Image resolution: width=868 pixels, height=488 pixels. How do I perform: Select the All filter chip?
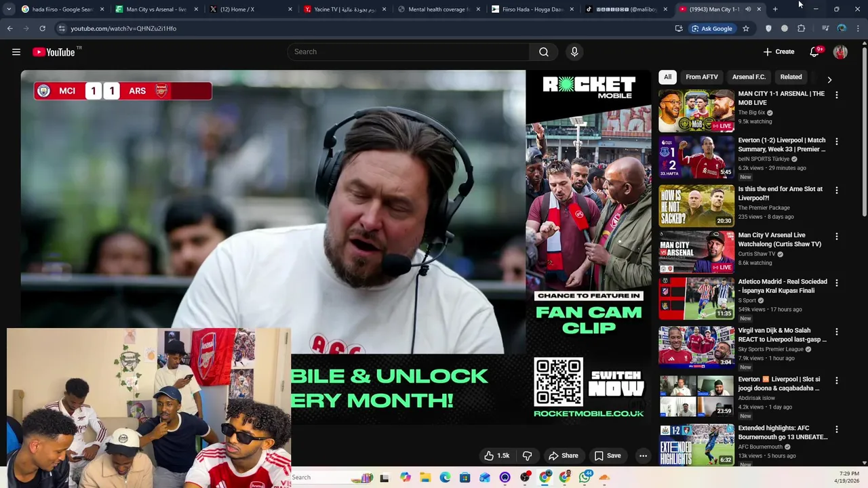coord(667,77)
